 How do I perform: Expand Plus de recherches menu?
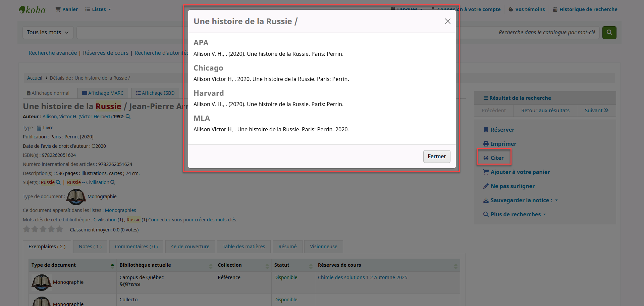[515, 214]
